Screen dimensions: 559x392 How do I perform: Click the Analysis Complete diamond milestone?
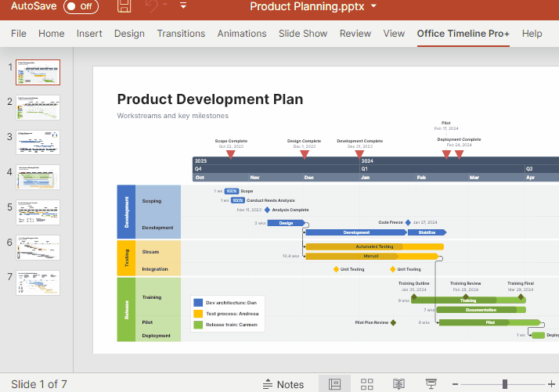pyautogui.click(x=268, y=210)
